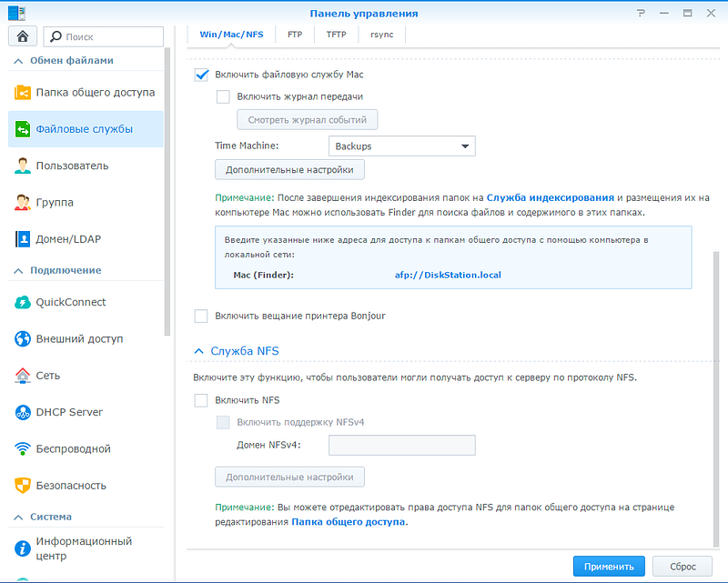Screen dimensions: 728x583
Task: Click the magnifier icon in search box
Action: [56, 36]
